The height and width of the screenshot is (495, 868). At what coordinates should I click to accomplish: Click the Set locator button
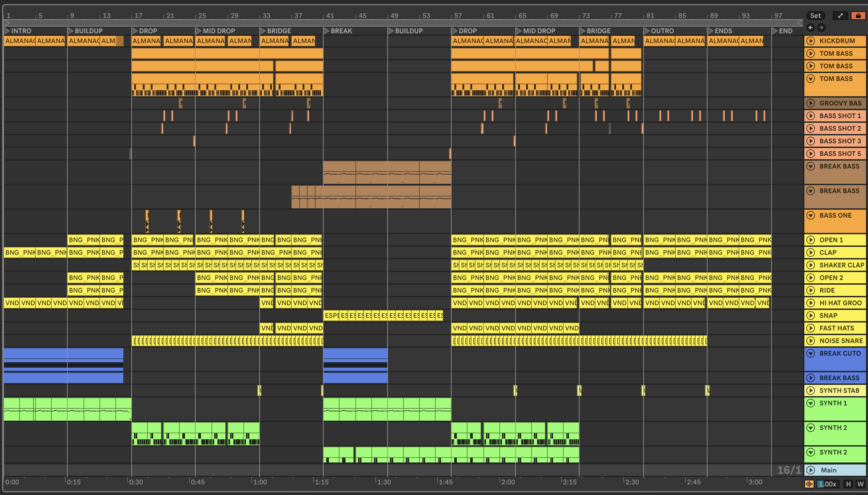(815, 16)
